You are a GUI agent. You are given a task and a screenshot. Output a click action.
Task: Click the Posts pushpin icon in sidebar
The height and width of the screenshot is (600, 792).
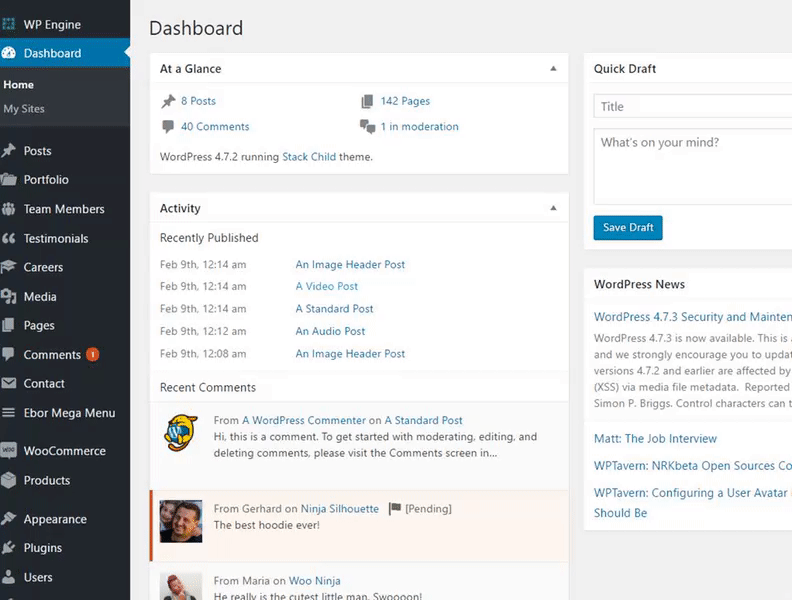tap(9, 151)
